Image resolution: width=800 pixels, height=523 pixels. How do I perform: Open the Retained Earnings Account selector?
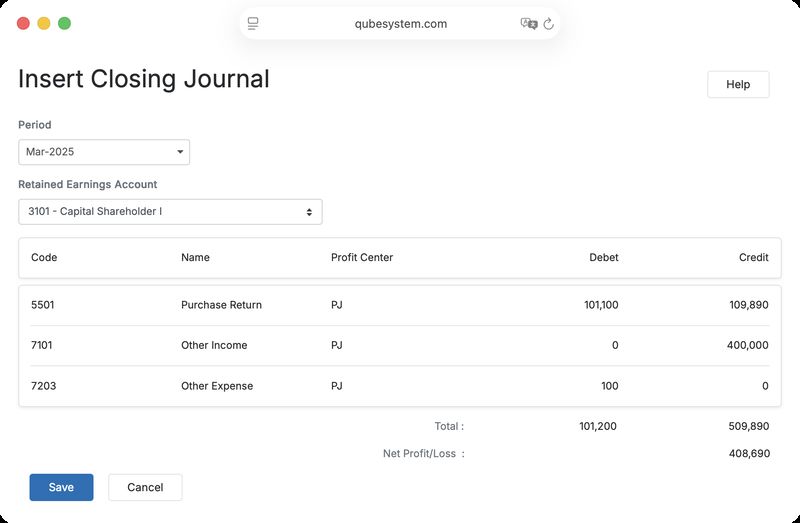[x=170, y=212]
